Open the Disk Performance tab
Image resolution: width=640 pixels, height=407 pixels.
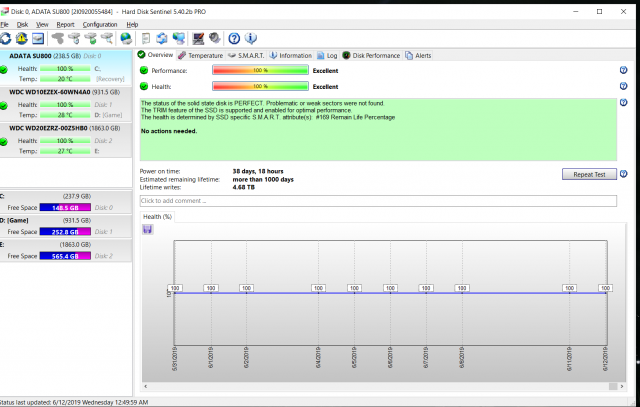[372, 56]
